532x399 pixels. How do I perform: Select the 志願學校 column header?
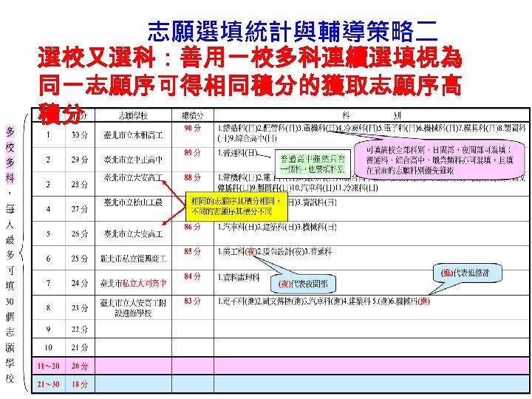133,116
